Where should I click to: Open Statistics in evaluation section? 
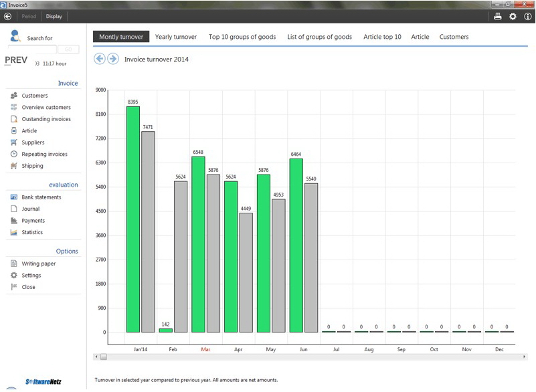(x=31, y=232)
